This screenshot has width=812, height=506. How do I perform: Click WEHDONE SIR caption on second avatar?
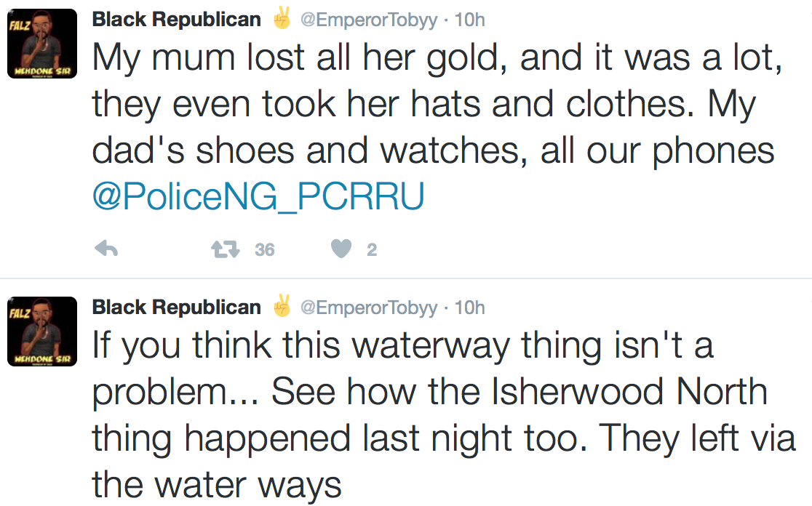tap(42, 358)
